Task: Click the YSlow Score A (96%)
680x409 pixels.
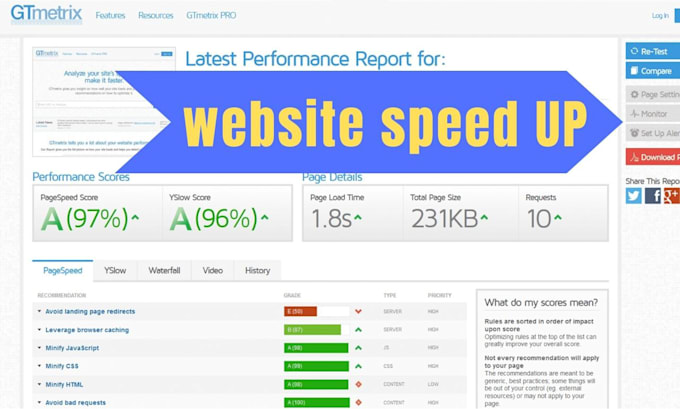Action: [x=213, y=219]
